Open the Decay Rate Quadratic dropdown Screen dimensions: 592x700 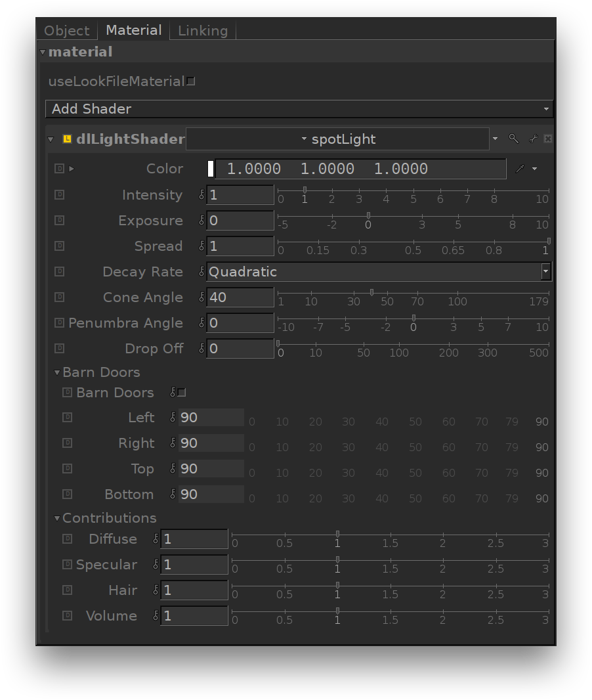tap(379, 272)
